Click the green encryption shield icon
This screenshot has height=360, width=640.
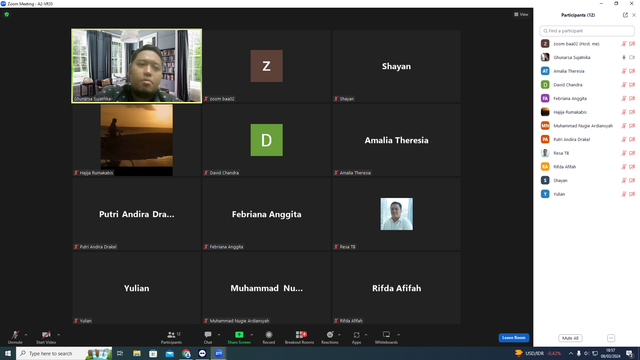click(7, 14)
